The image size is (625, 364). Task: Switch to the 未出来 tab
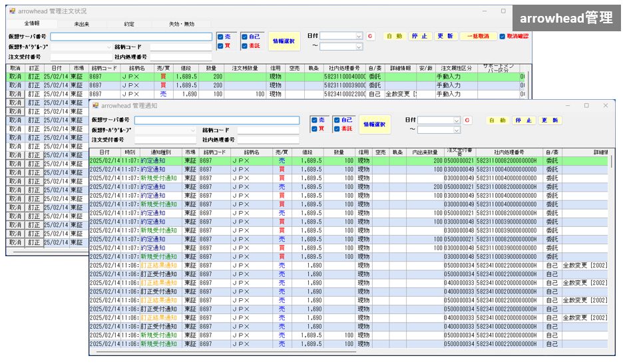coord(82,24)
